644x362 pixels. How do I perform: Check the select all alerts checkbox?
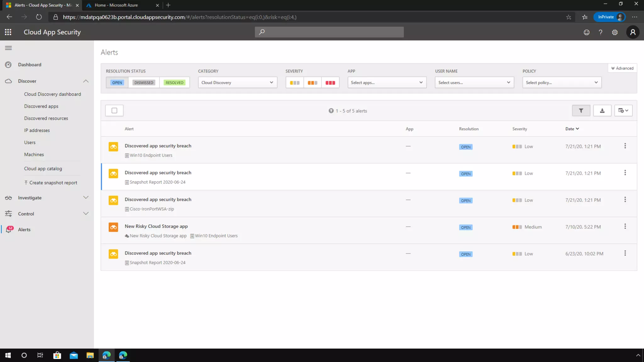tap(114, 111)
